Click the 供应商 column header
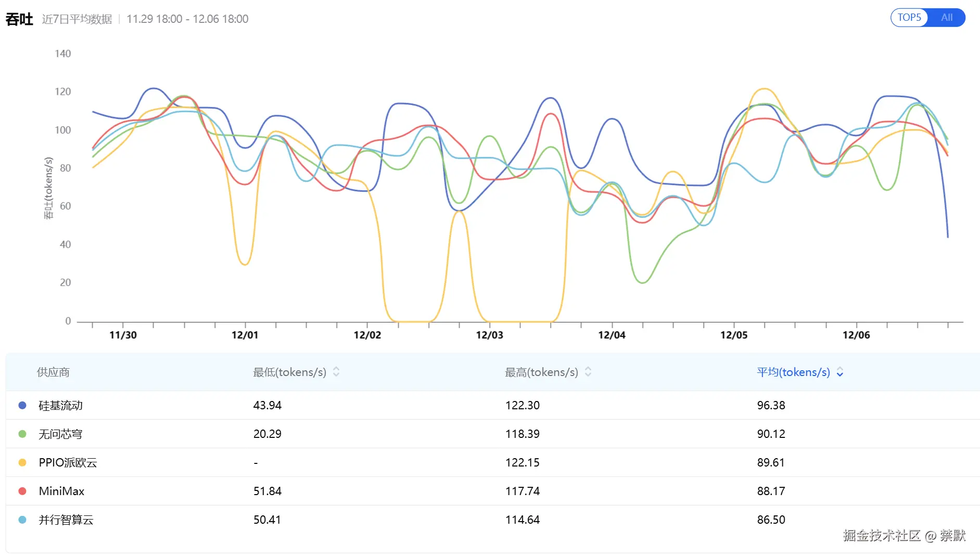Screen dimensions: 980x557 pyautogui.click(x=53, y=372)
